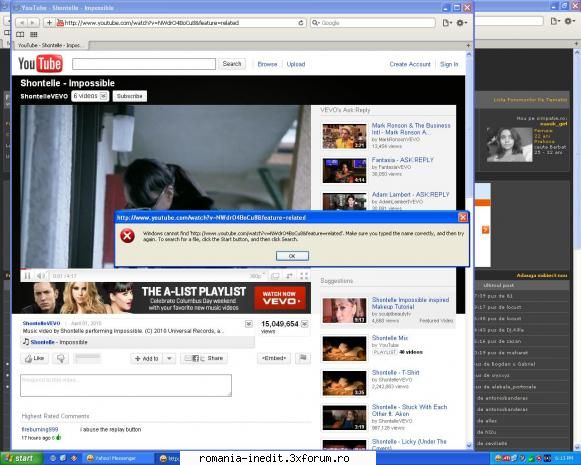The height and width of the screenshot is (465, 581).
Task: Open a new tab with tab-bar plus
Action: 468,45
